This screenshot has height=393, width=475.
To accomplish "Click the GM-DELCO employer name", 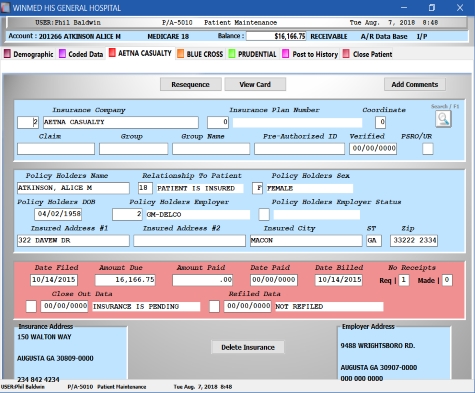I will [164, 215].
